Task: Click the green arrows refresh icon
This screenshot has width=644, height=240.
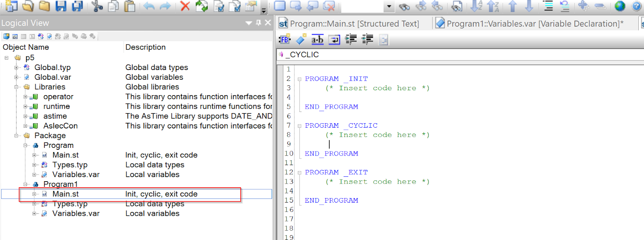Action: [x=201, y=6]
